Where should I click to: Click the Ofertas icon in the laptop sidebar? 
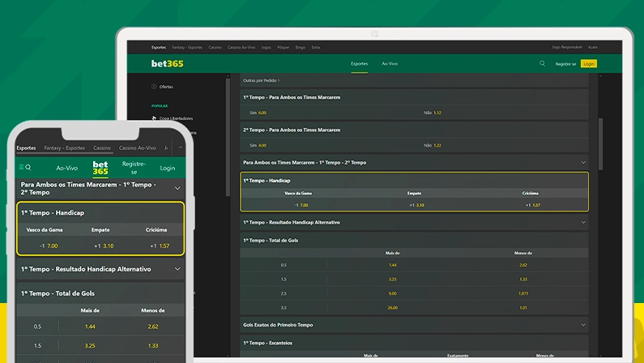(x=154, y=87)
